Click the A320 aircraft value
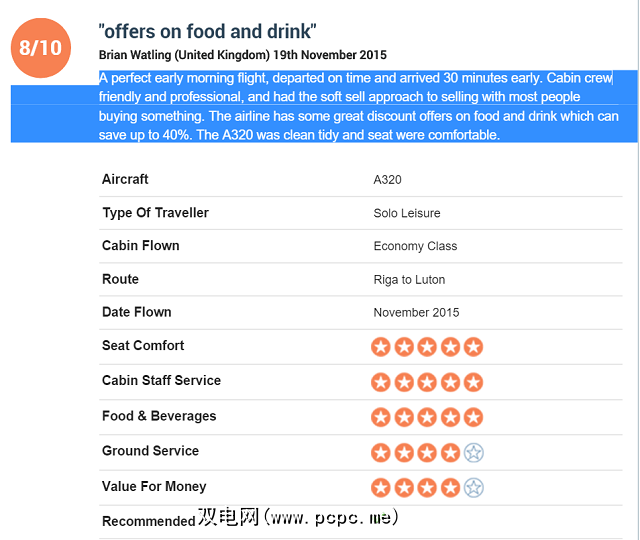 pyautogui.click(x=388, y=180)
